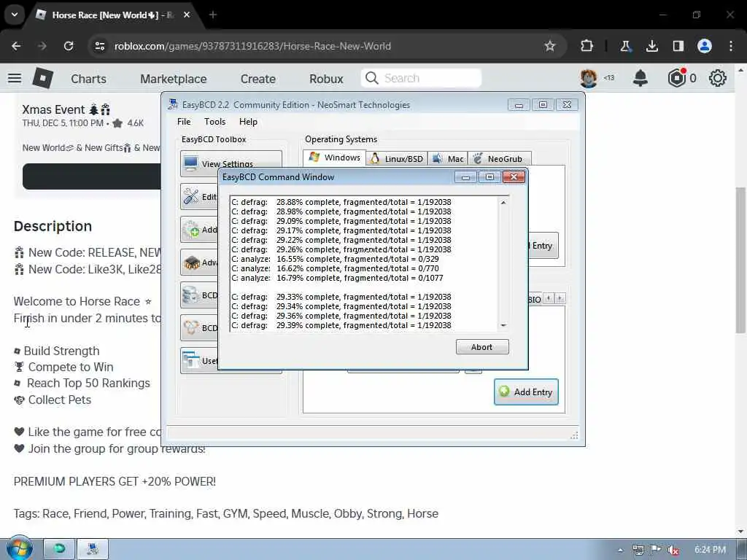Open Chrome tab search dropdown arrow
The width and height of the screenshot is (747, 560).
(x=15, y=15)
